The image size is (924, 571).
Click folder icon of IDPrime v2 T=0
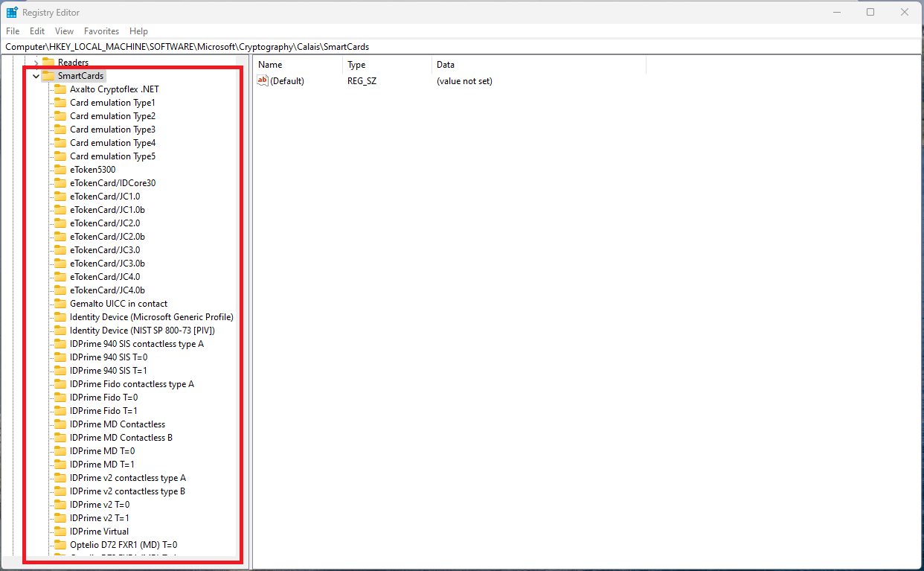[x=60, y=505]
